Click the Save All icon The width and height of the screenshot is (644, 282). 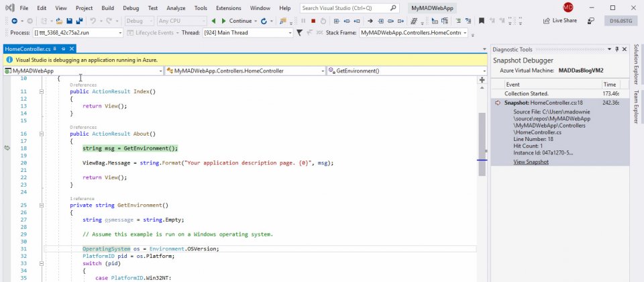pos(79,21)
